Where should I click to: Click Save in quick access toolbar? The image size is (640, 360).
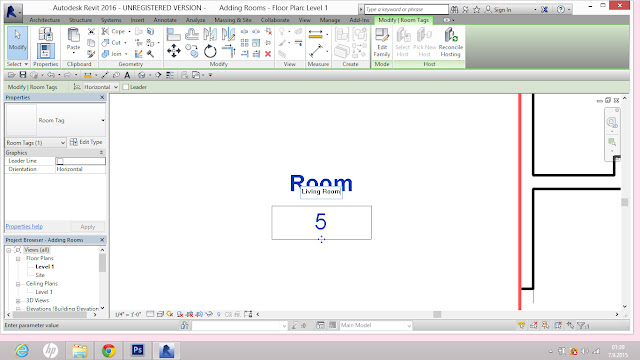coord(23,75)
